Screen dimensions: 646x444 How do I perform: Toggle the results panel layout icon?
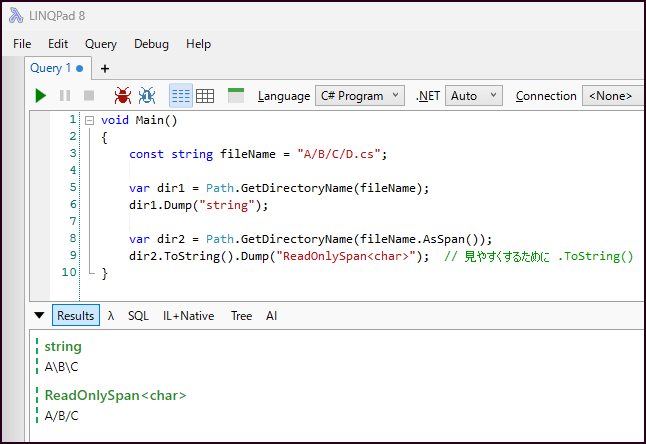click(236, 96)
